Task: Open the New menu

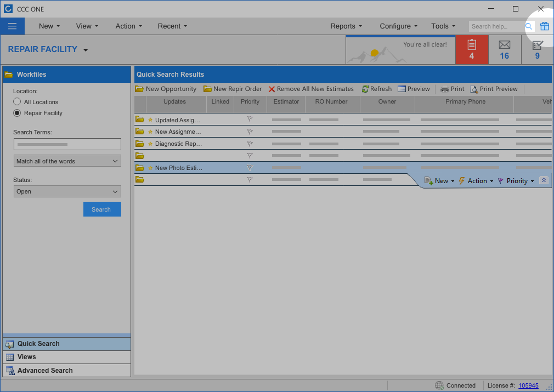Action: [x=49, y=26]
